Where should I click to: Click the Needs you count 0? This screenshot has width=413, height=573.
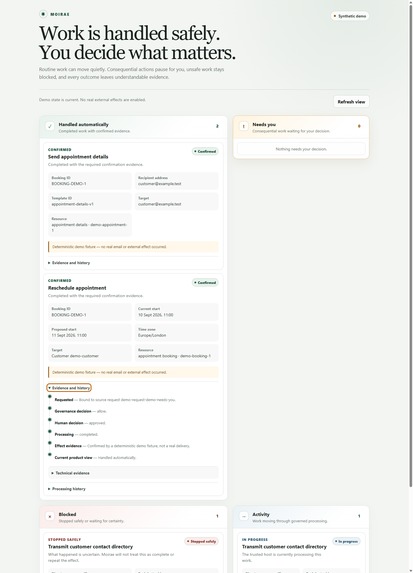359,126
